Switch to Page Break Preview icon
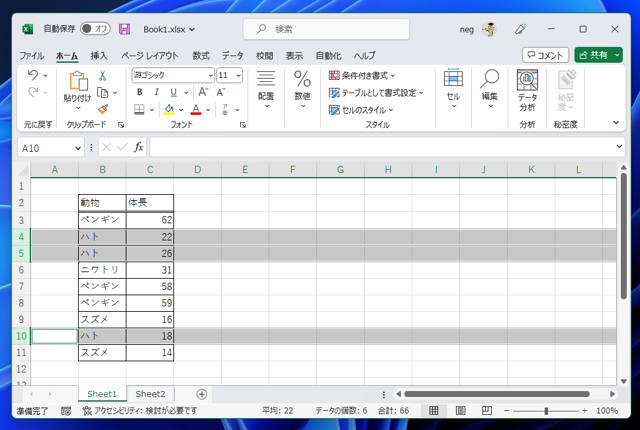Screen dimensions: 640x430 487,410
